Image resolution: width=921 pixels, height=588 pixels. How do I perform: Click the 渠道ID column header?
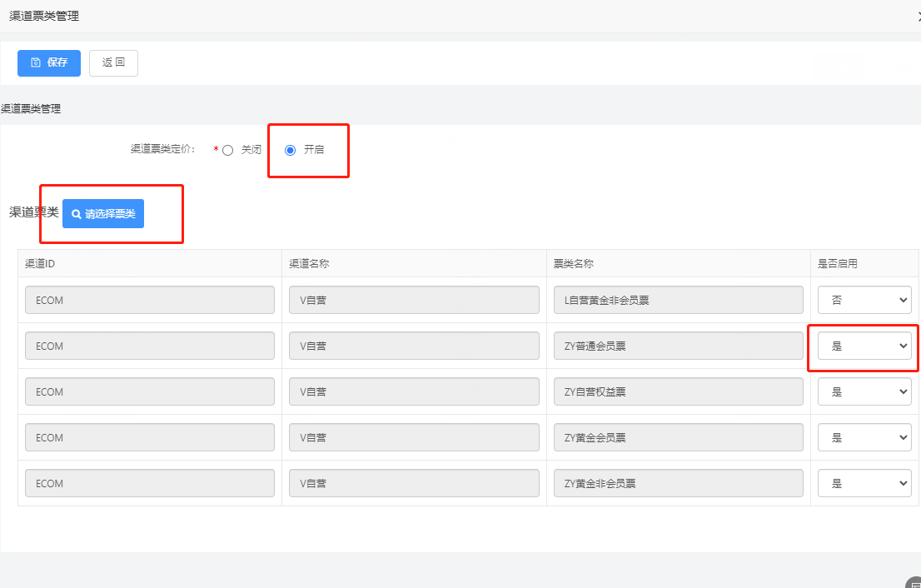40,263
